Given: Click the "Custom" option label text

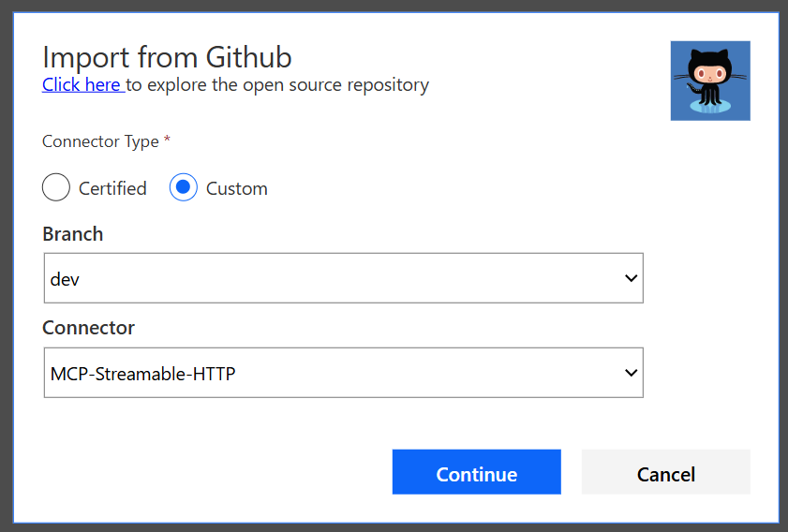Looking at the screenshot, I should coord(237,188).
